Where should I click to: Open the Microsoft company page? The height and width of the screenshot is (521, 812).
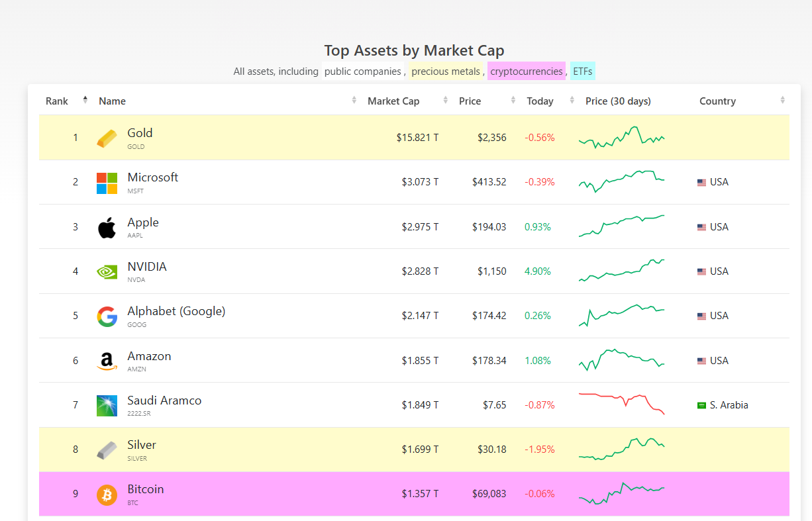153,177
